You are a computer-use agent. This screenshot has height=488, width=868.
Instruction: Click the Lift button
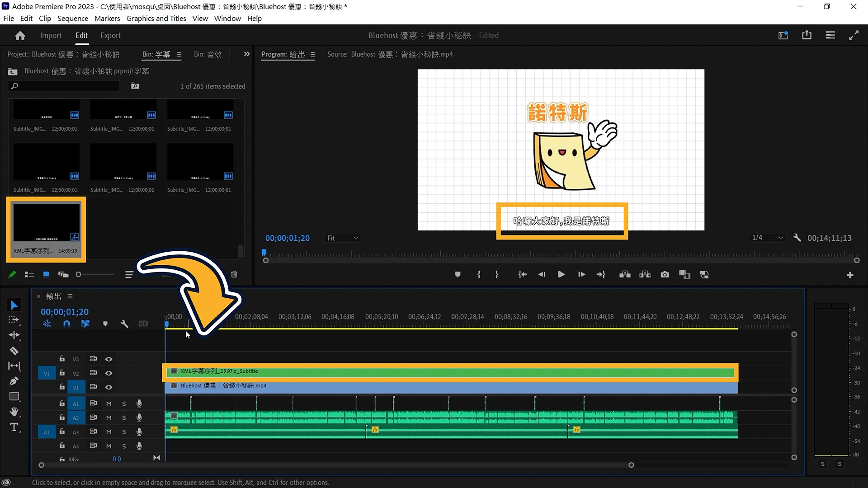pyautogui.click(x=625, y=274)
